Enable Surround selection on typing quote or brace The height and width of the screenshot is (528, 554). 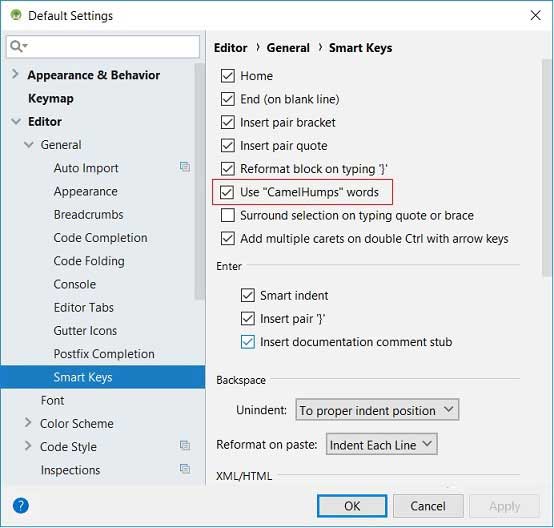pos(228,215)
